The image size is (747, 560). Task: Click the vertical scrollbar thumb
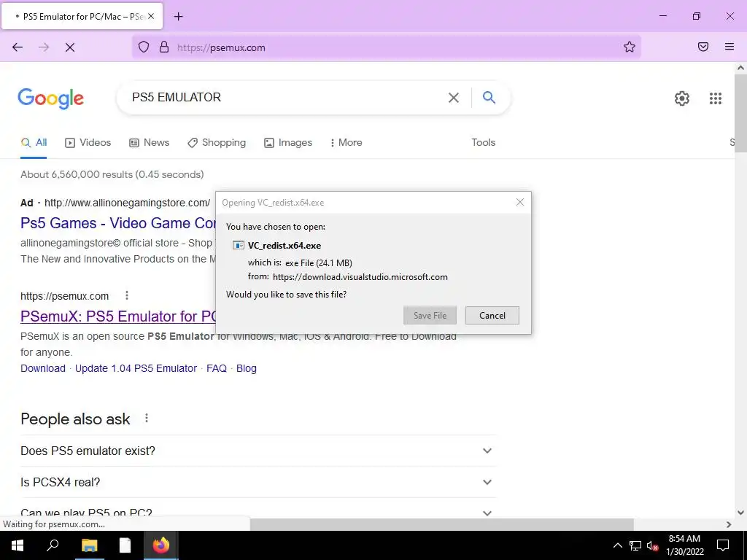[740, 114]
